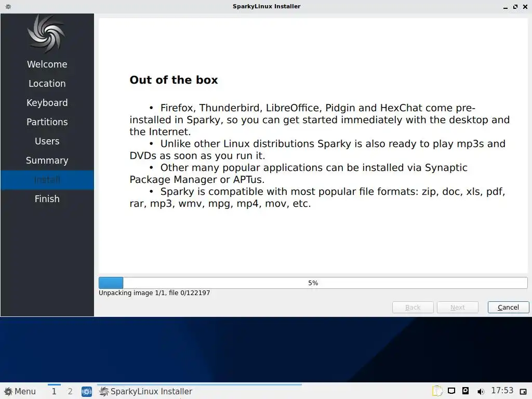Click the Firefox, Thunderbird bullet paragraph
The width and height of the screenshot is (532, 399).
coord(320,120)
